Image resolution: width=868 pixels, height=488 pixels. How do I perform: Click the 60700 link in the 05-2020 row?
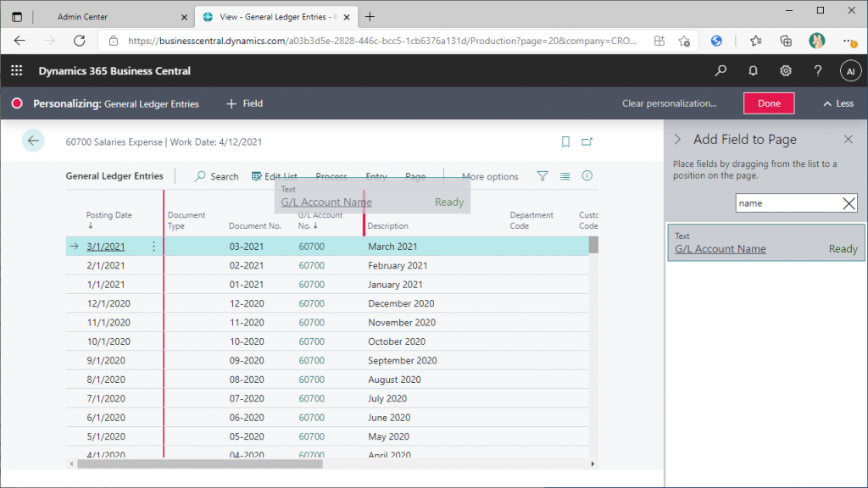(x=311, y=436)
